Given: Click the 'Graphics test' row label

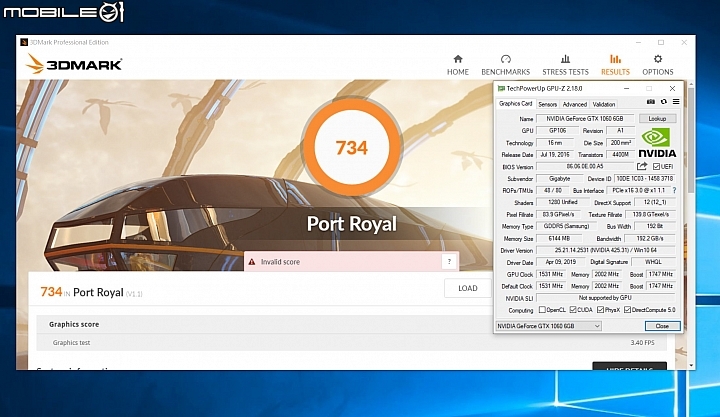Looking at the screenshot, I should tap(71, 343).
